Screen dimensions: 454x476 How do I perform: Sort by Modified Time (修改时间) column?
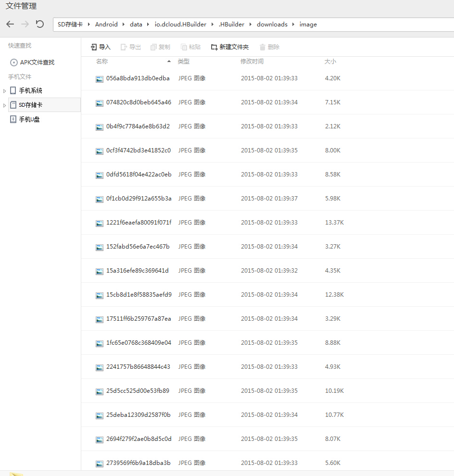252,62
